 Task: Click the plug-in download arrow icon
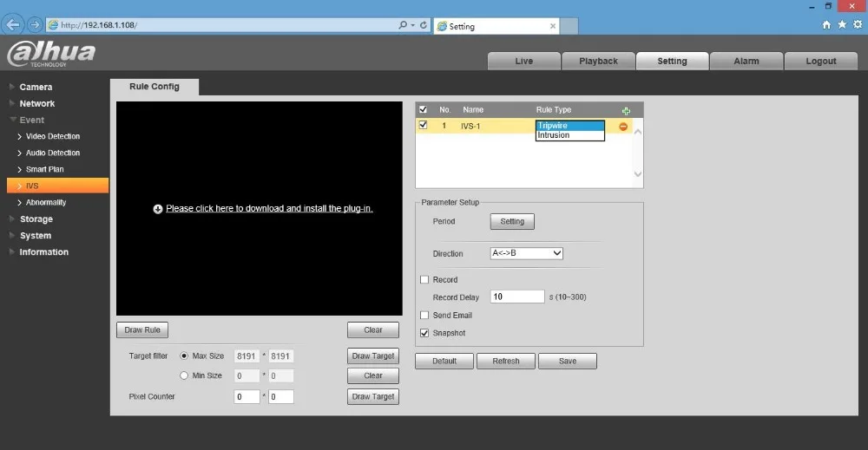click(x=158, y=209)
